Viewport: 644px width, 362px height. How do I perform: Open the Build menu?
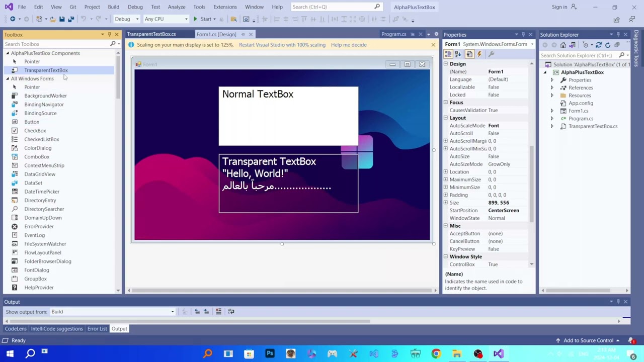click(x=113, y=7)
